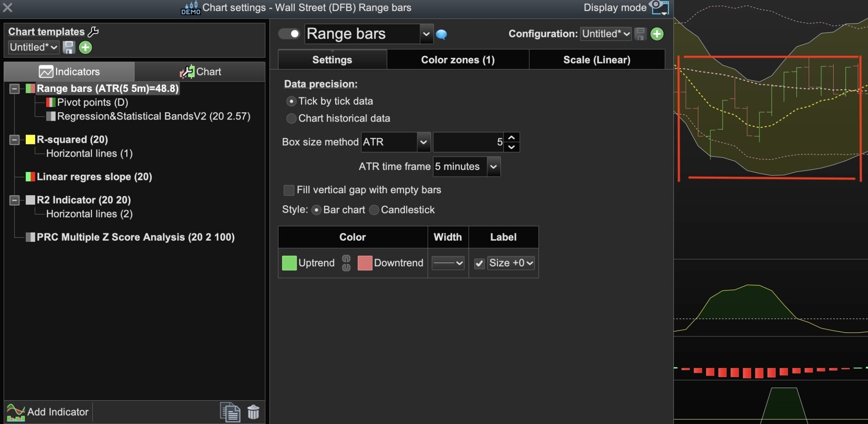Click the R2 Indicator grey icon
This screenshot has width=868, height=424.
pos(31,200)
